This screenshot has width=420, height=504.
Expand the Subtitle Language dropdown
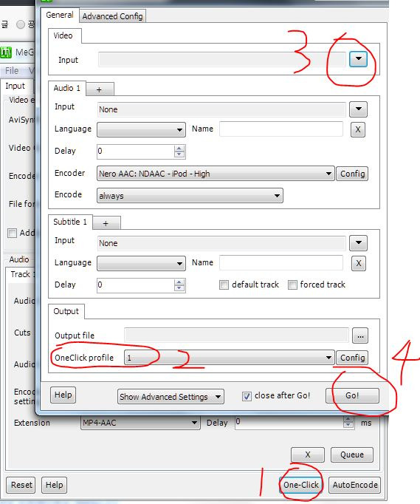[141, 263]
